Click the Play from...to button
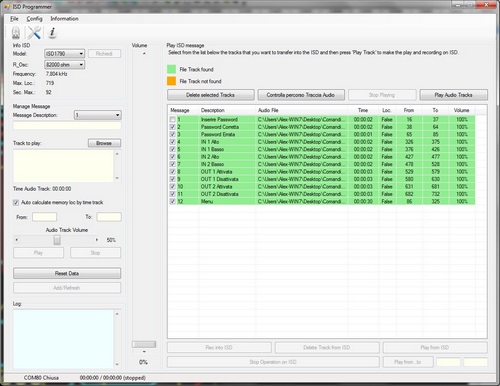This screenshot has height=386, width=500. point(408,362)
